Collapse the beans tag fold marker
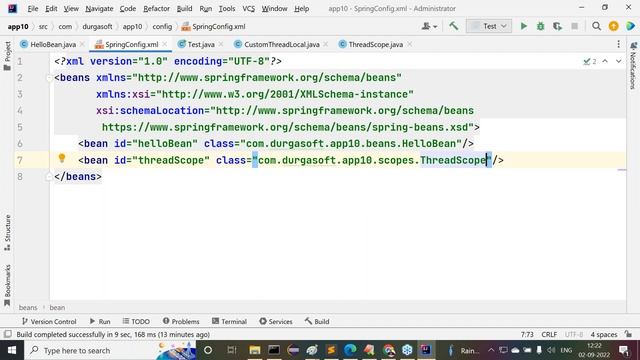The image size is (640, 360). [x=49, y=78]
